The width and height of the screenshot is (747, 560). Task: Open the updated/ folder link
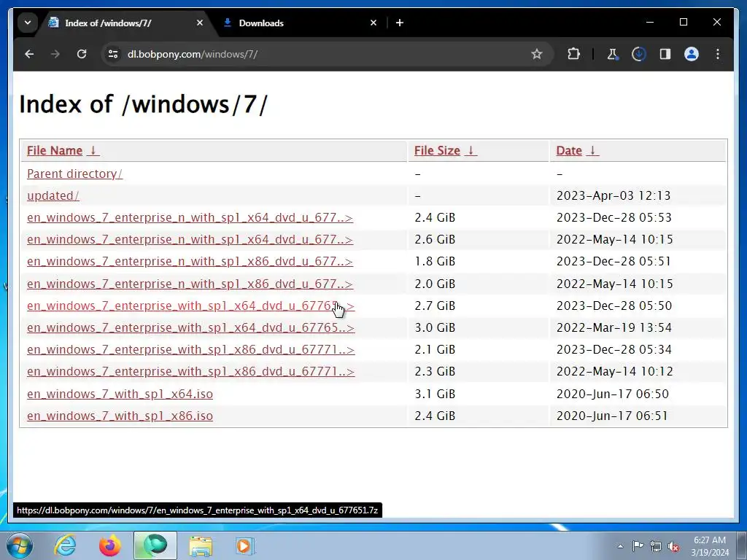pos(53,195)
